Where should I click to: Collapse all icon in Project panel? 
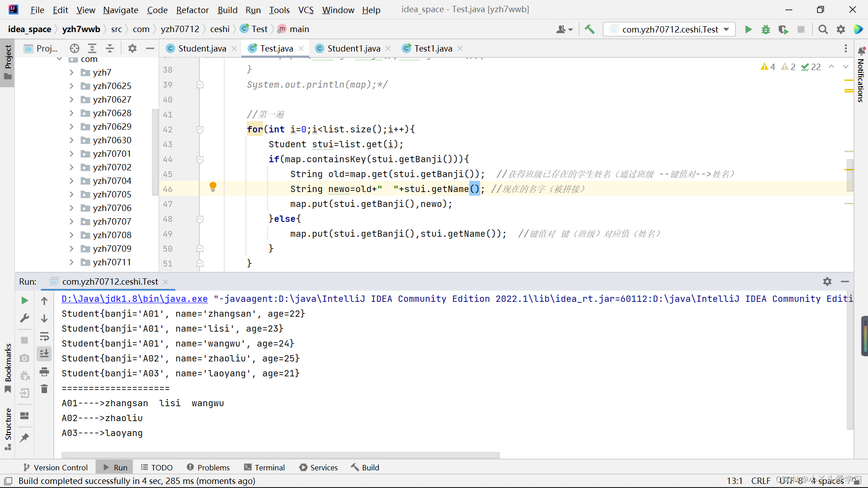(110, 48)
